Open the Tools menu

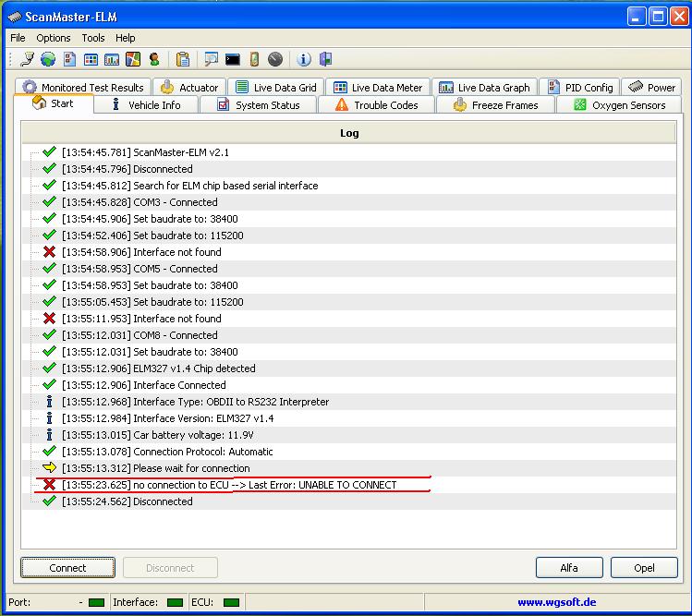coord(93,38)
